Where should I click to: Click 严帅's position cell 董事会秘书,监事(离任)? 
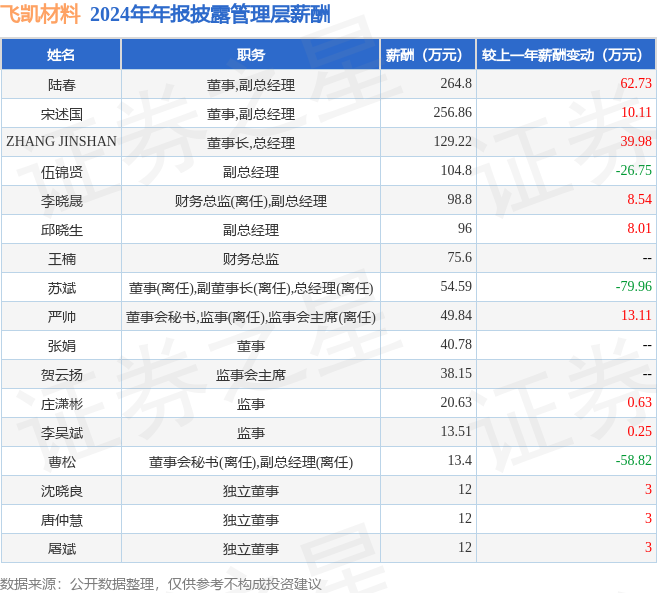[x=251, y=317]
